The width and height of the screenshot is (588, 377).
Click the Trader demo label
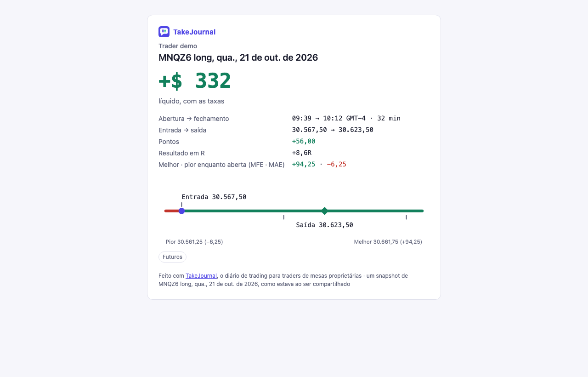(178, 46)
